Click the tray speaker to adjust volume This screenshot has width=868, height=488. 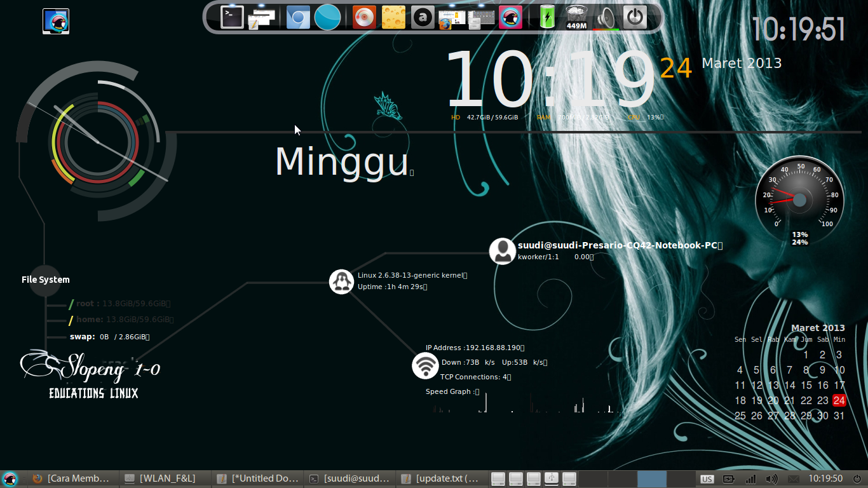771,478
